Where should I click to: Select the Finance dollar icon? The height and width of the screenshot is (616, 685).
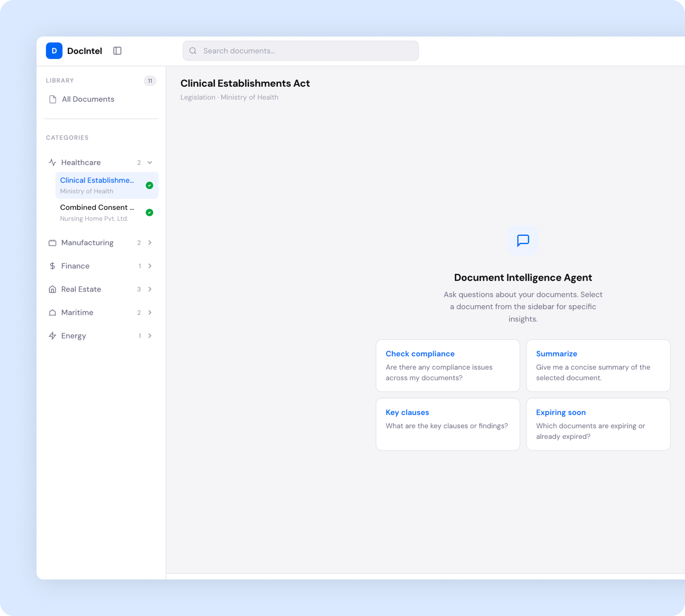[x=52, y=266]
